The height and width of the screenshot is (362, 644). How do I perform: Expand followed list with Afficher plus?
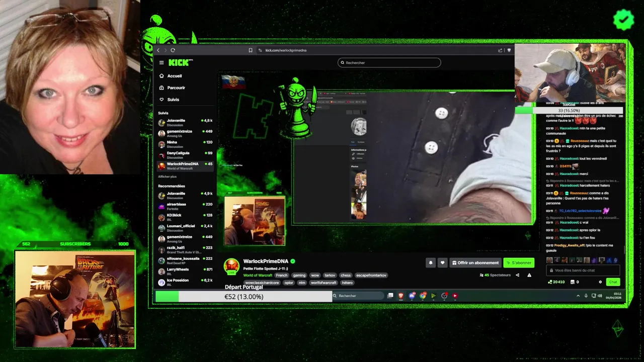(x=167, y=176)
